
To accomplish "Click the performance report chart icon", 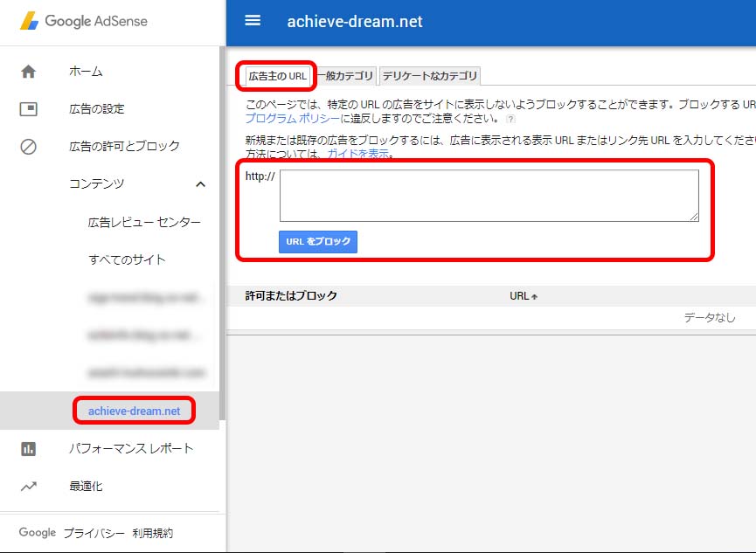I will point(29,449).
